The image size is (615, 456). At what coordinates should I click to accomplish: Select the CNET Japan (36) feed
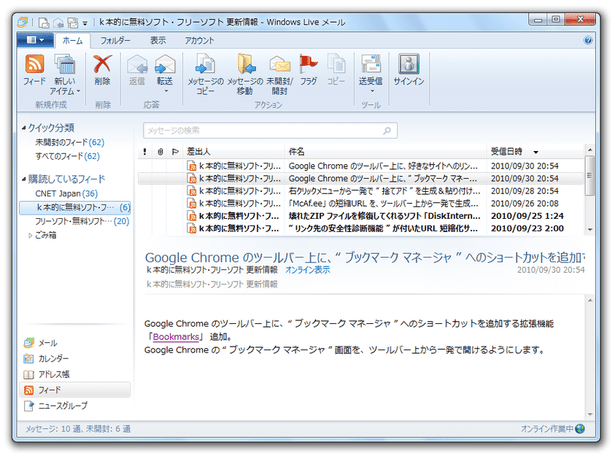pos(66,193)
